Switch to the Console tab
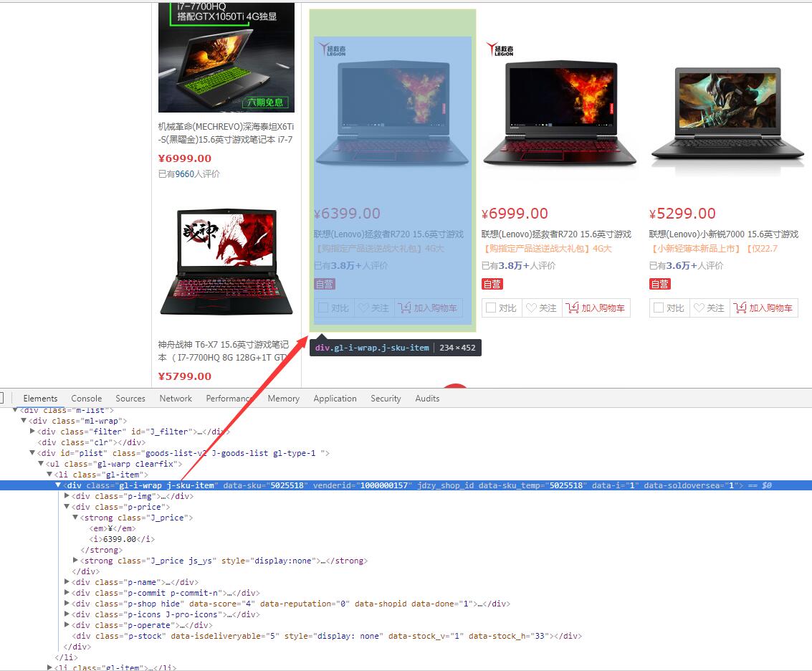The height and width of the screenshot is (671, 812). click(87, 399)
